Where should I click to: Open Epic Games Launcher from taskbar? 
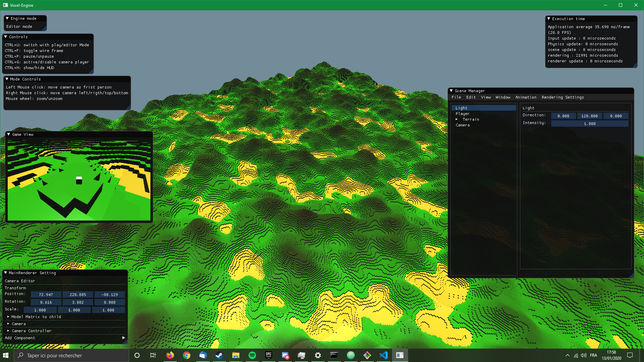click(x=268, y=355)
